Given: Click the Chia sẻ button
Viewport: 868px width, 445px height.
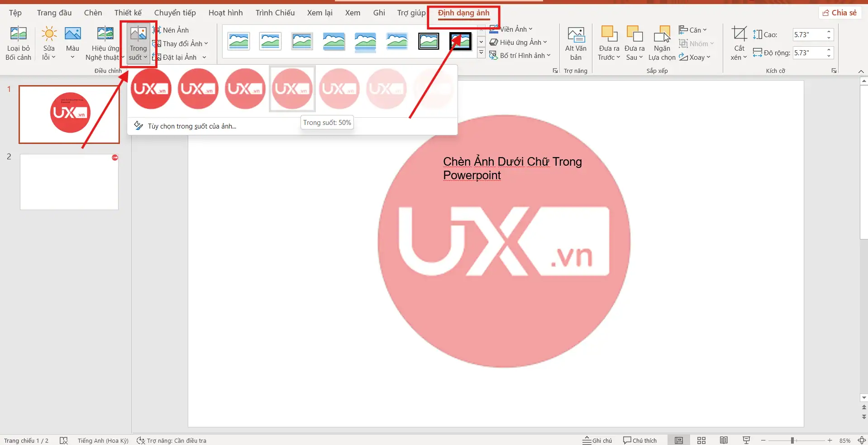Looking at the screenshot, I should (840, 13).
